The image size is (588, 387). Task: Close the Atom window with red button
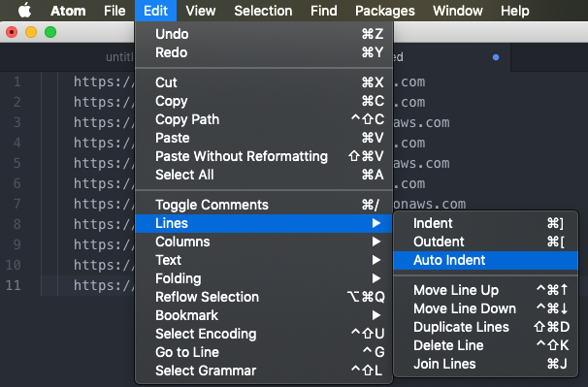pos(12,32)
